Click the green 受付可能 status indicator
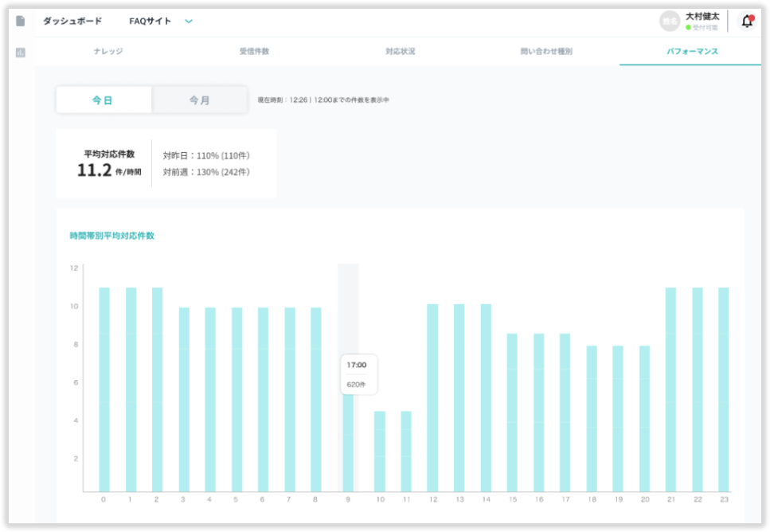Image resolution: width=770 pixels, height=532 pixels. (689, 28)
